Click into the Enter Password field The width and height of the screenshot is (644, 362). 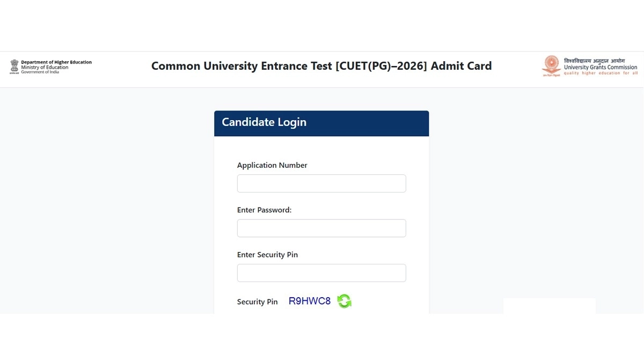tap(321, 228)
